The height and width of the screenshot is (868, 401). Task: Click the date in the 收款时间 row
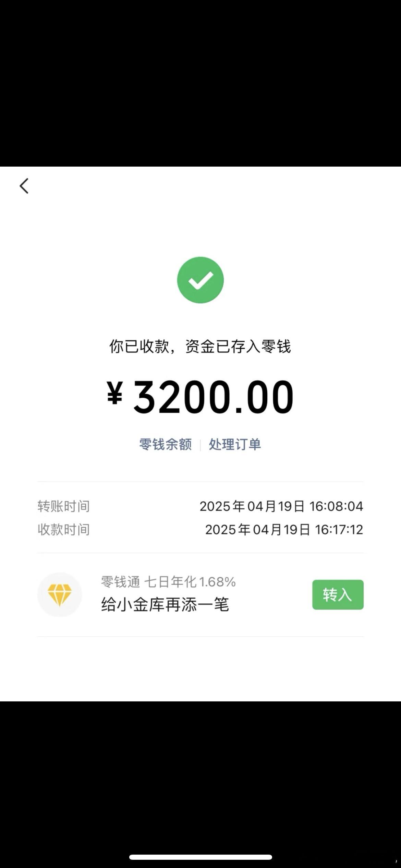257,530
